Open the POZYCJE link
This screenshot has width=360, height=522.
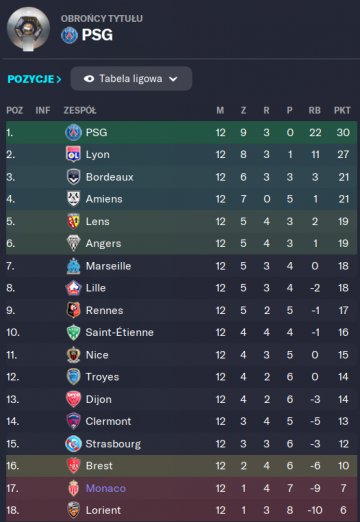[34, 79]
